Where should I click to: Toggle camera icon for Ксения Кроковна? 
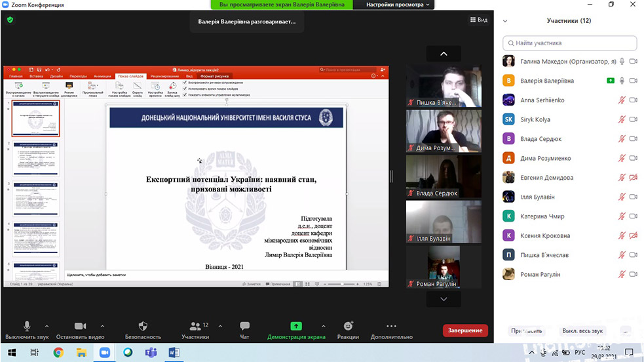(x=634, y=235)
